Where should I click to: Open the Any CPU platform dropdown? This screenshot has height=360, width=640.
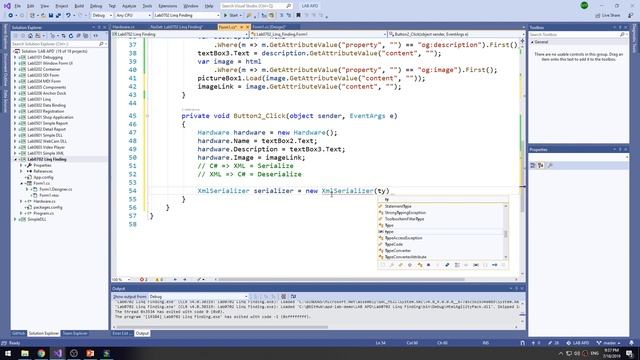[133, 15]
